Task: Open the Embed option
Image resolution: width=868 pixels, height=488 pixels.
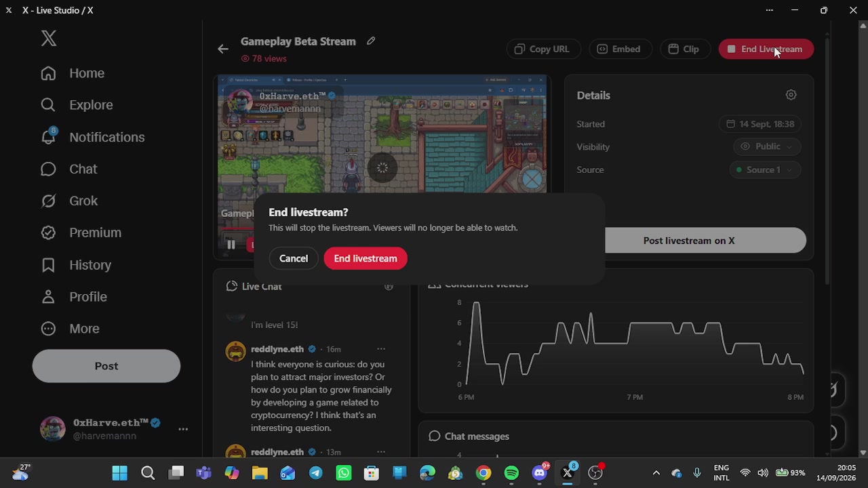Action: tap(620, 49)
